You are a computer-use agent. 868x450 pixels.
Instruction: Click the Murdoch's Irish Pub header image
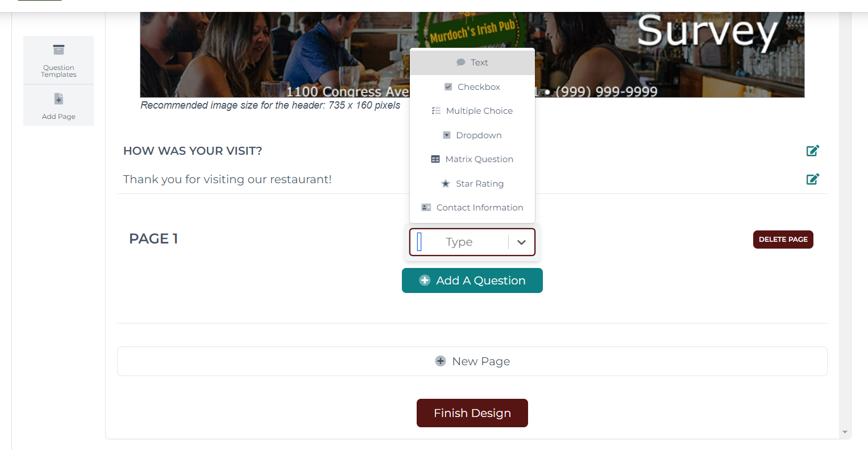tap(472, 55)
